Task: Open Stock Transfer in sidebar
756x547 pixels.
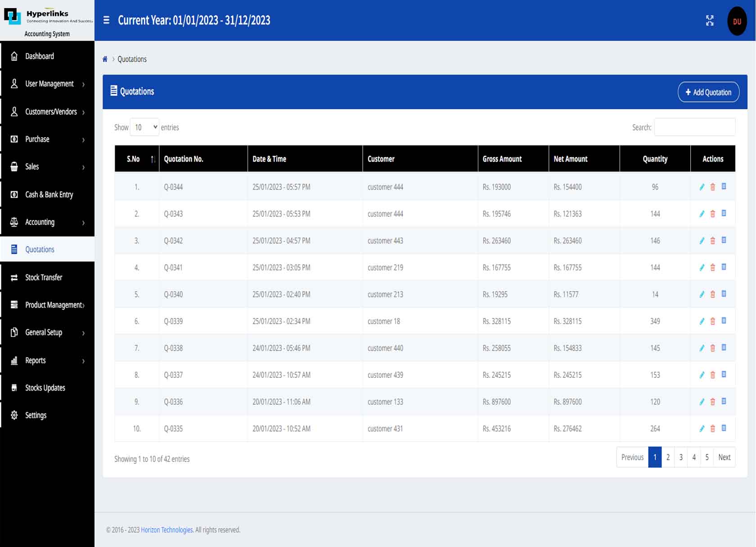Action: pos(47,278)
